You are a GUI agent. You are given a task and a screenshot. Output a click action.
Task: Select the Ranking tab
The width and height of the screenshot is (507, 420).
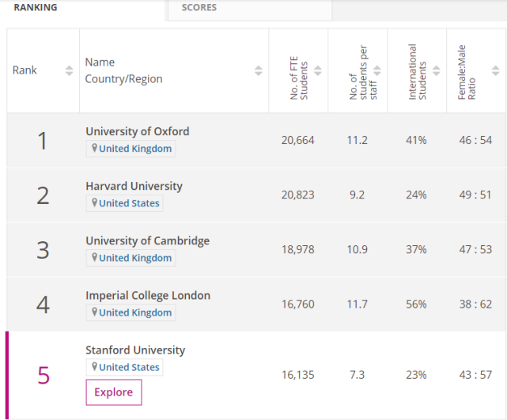[35, 8]
